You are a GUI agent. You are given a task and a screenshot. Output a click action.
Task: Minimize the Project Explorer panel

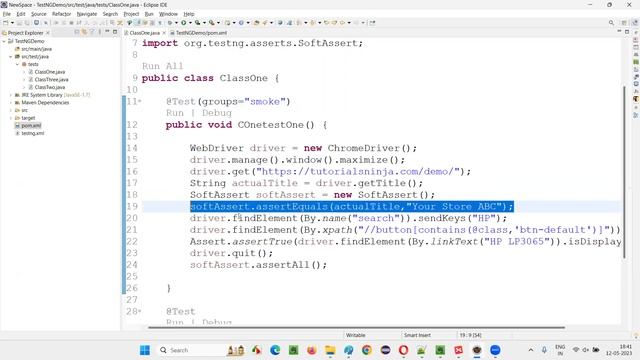[x=107, y=32]
